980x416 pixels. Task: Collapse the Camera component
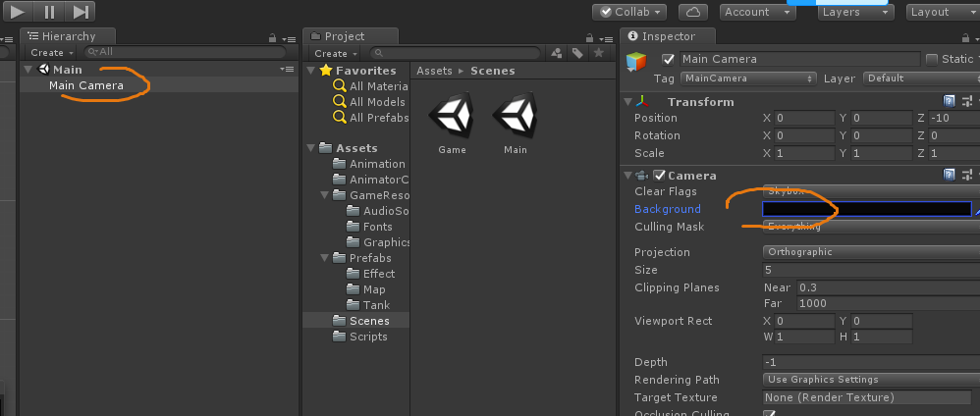627,176
